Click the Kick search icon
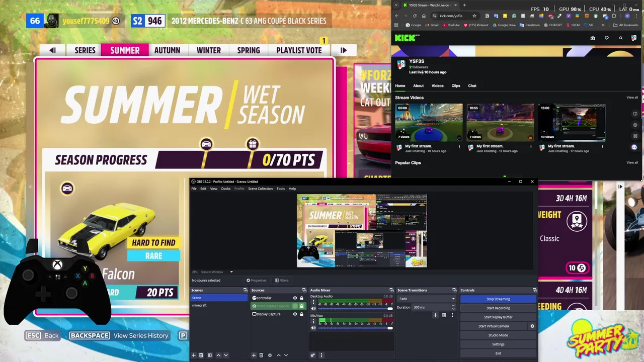The height and width of the screenshot is (362, 644). point(620,38)
